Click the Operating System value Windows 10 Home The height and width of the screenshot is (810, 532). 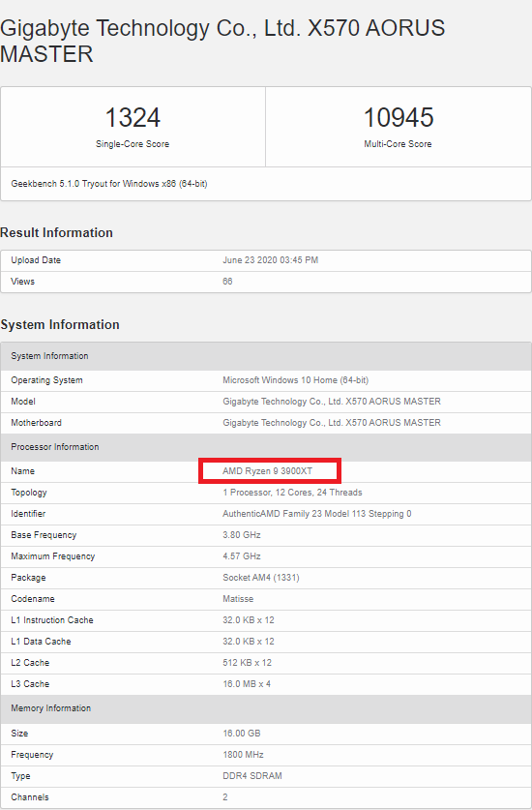click(x=295, y=380)
